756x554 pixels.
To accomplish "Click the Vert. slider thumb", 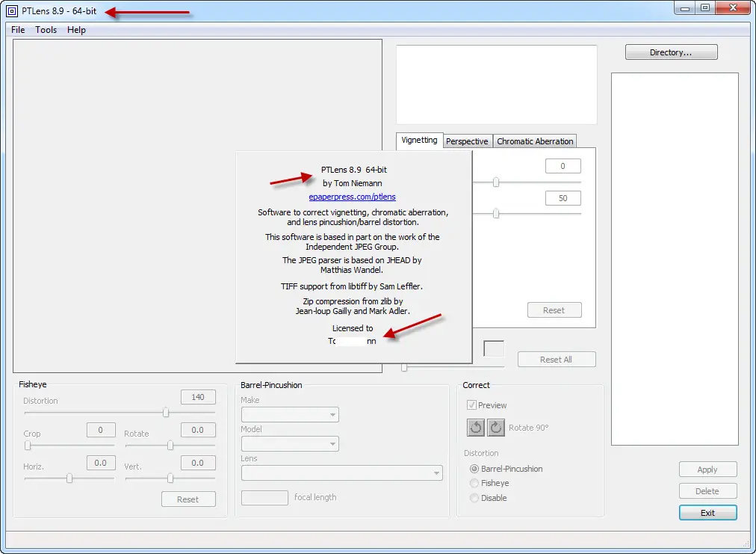I will click(170, 478).
